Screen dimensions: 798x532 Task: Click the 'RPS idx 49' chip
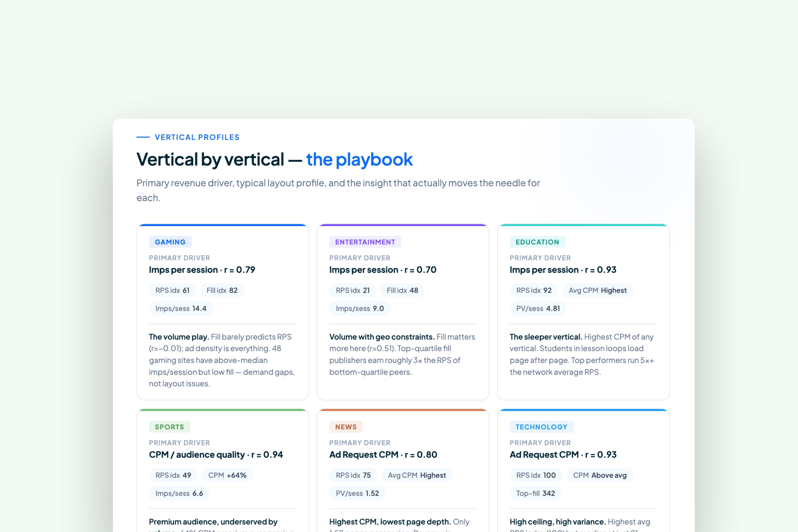(173, 475)
